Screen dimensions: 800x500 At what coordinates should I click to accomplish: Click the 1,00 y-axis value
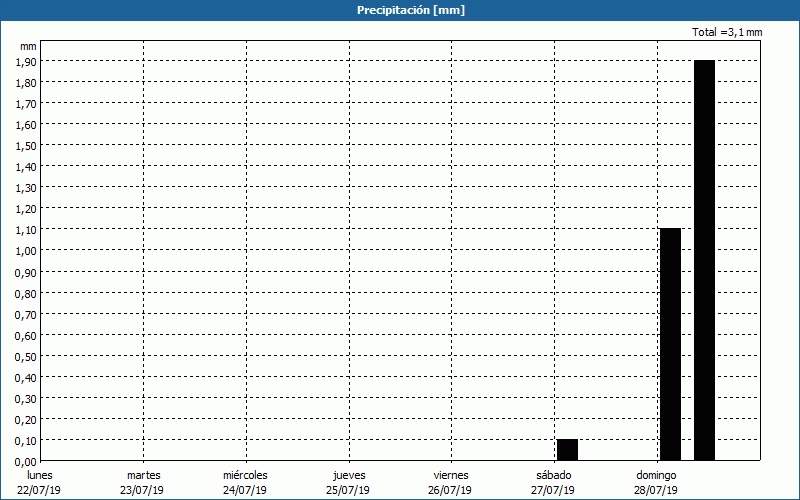[x=26, y=251]
